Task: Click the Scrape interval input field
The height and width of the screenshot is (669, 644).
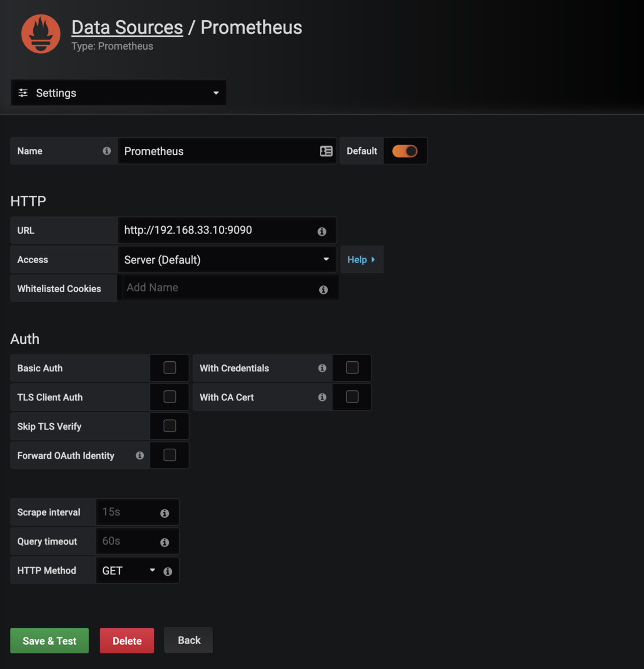Action: tap(138, 512)
